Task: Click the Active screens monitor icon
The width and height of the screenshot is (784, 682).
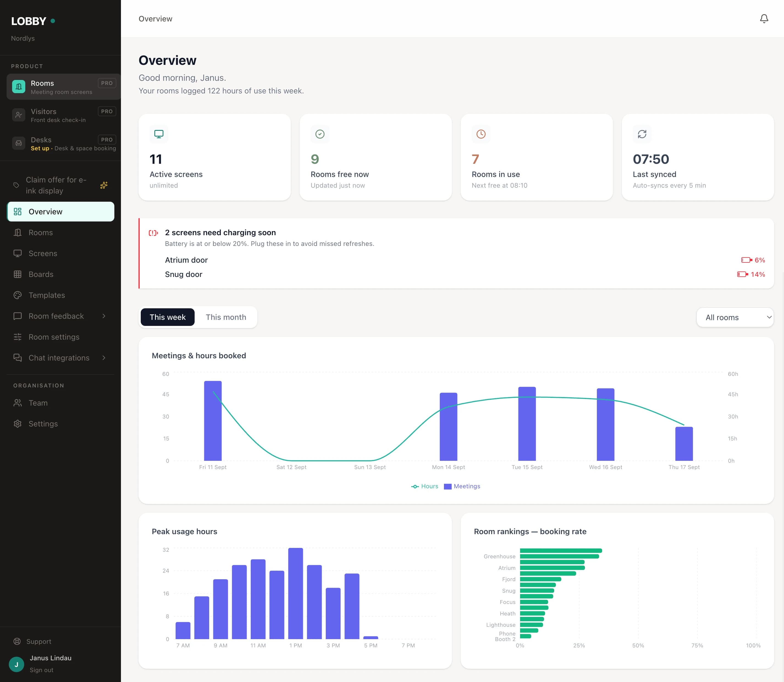Action: [x=159, y=134]
